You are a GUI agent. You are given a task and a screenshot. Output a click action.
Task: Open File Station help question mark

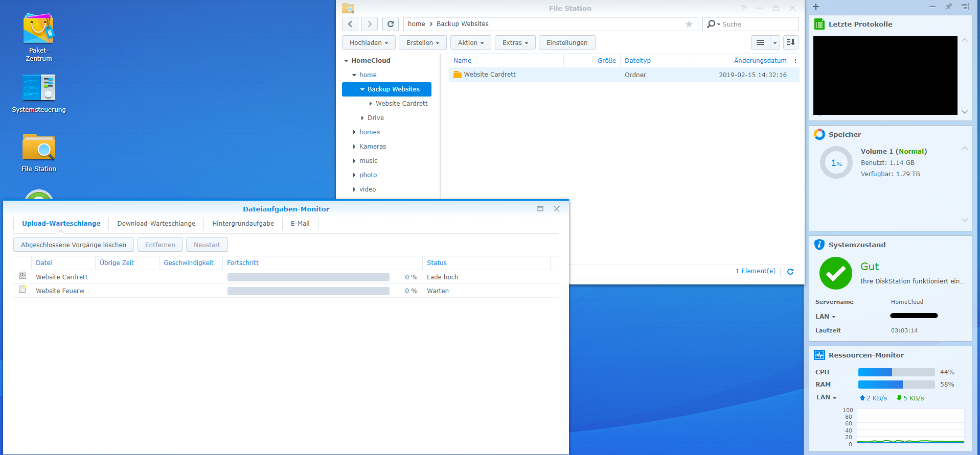click(x=744, y=8)
